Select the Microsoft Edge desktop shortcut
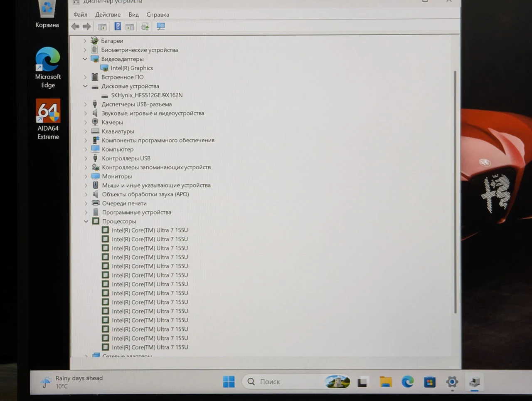Screen dimensions: 532x401 point(48,67)
